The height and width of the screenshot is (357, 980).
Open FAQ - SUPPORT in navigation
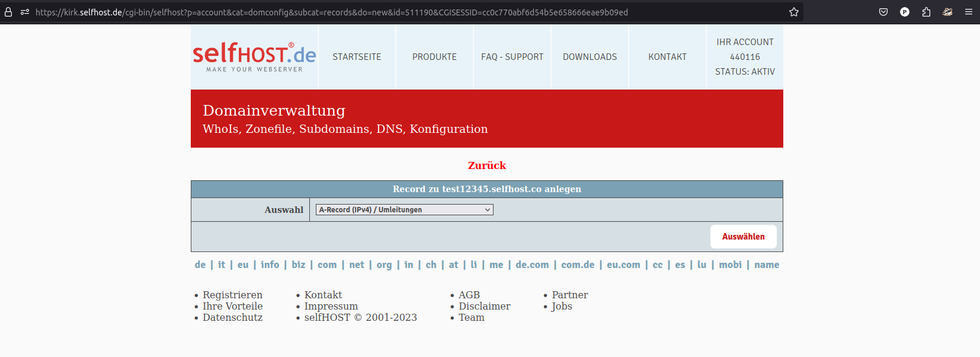[x=512, y=57]
